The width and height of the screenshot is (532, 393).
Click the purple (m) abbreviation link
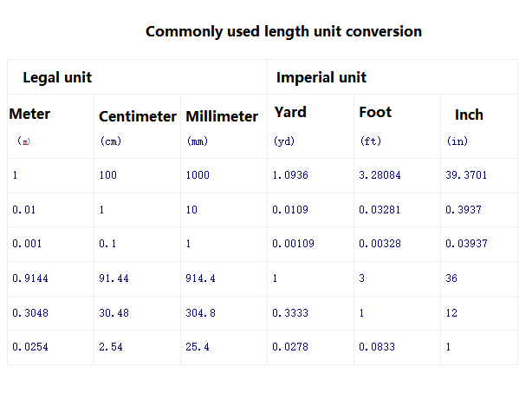23,141
